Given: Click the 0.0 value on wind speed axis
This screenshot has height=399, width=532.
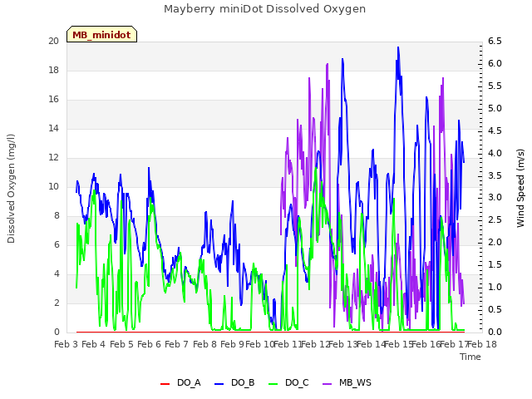Looking at the screenshot, I should point(495,332).
